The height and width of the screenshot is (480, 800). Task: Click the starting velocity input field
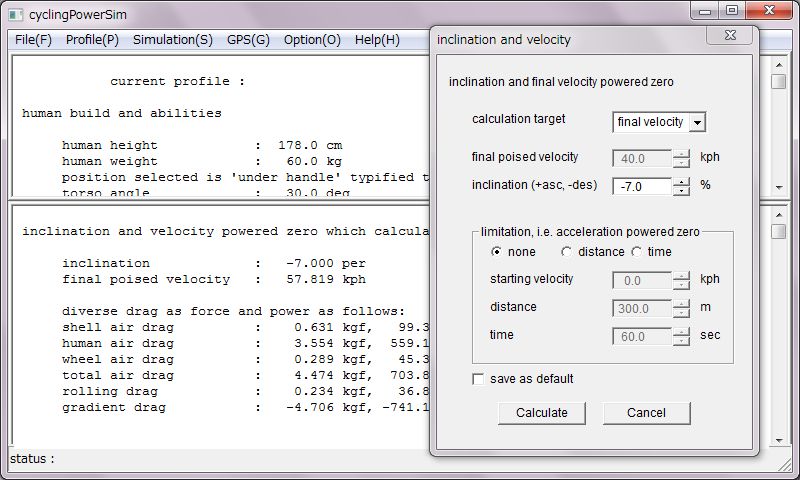point(642,281)
